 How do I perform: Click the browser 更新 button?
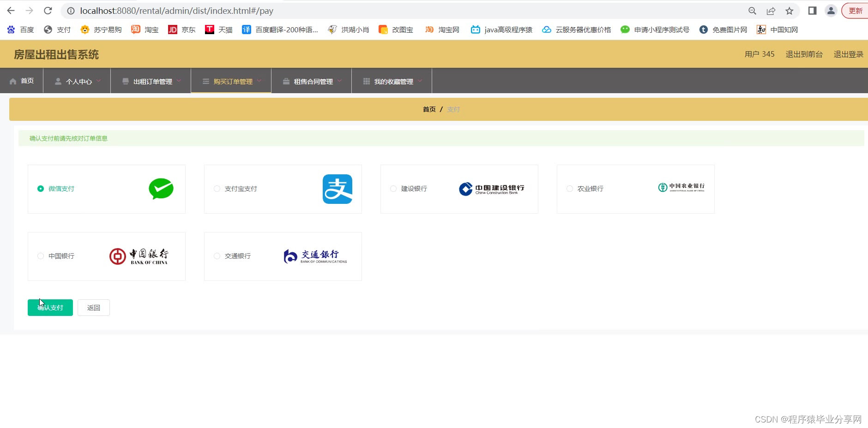click(855, 11)
